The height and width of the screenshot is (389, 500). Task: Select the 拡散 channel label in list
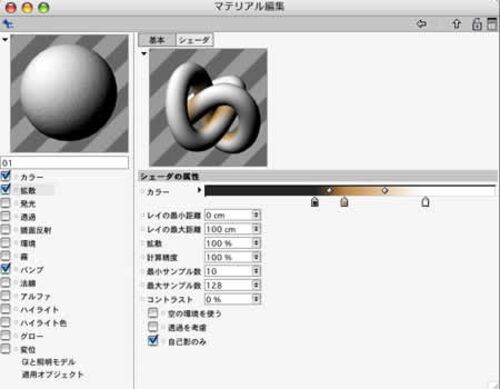pyautogui.click(x=28, y=191)
